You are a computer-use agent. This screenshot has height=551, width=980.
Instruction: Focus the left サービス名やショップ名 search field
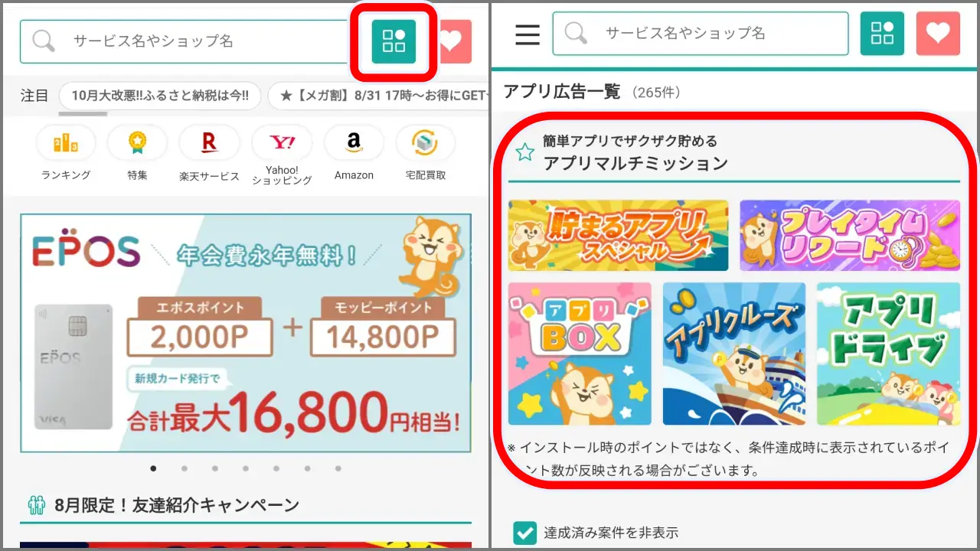184,41
